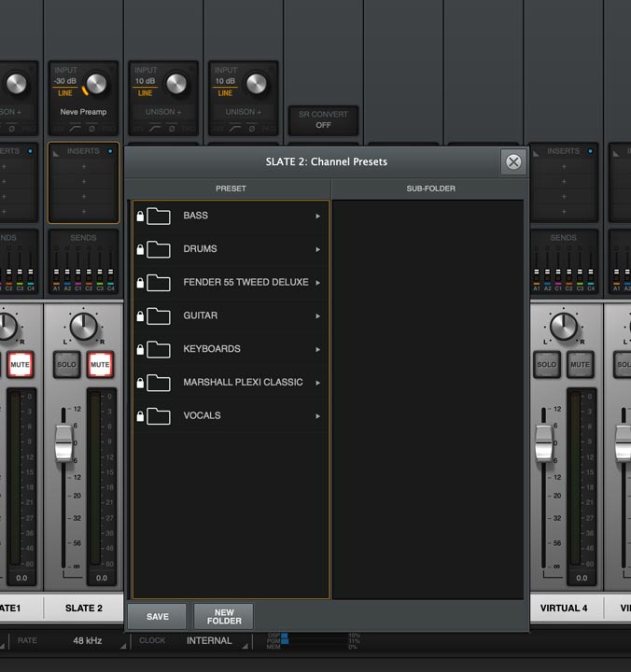Click the lock icon on the VOCALS row
This screenshot has height=672, width=631.
(x=140, y=416)
